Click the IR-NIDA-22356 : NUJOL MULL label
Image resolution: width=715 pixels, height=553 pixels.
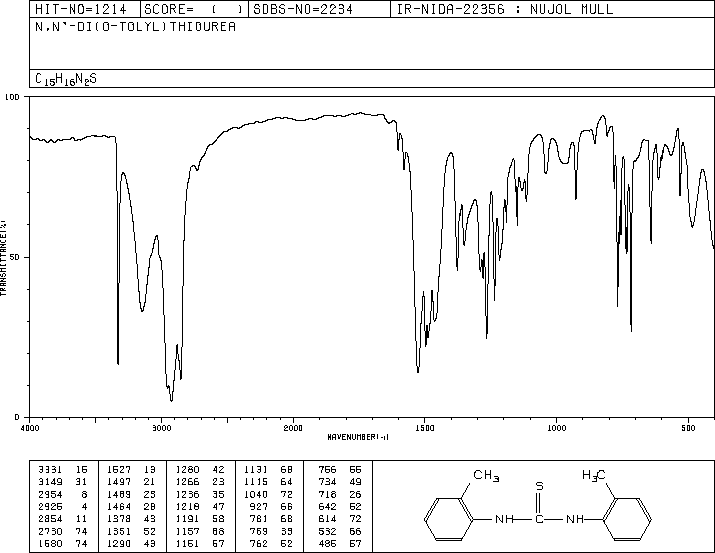coord(505,10)
